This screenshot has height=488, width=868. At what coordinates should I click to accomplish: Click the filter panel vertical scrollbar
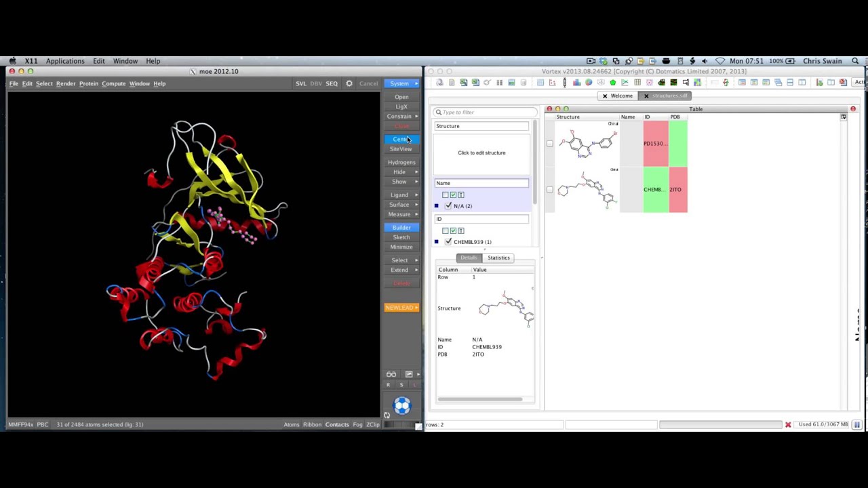click(536, 163)
